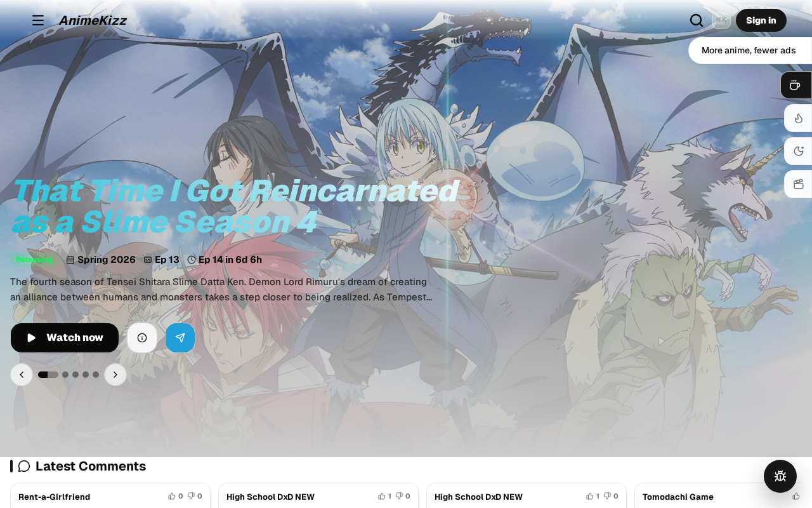Click the Latest Comments speech bubble icon
The height and width of the screenshot is (508, 812).
24,466
